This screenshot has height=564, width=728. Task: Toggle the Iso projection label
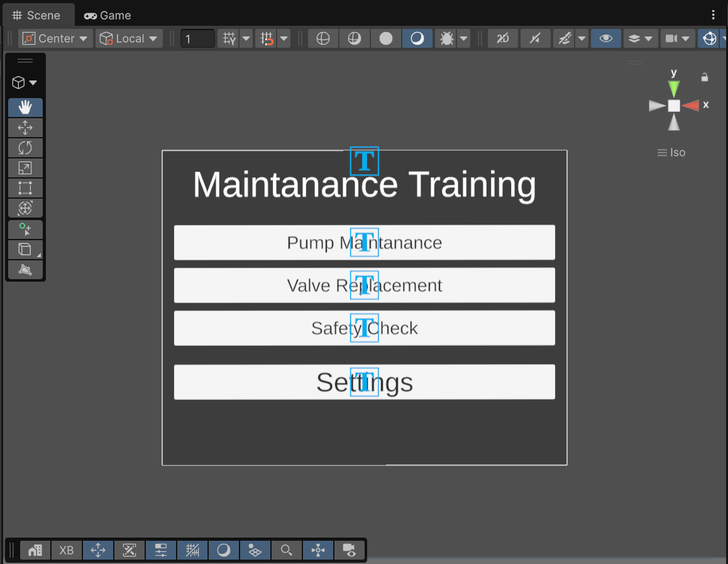(671, 152)
